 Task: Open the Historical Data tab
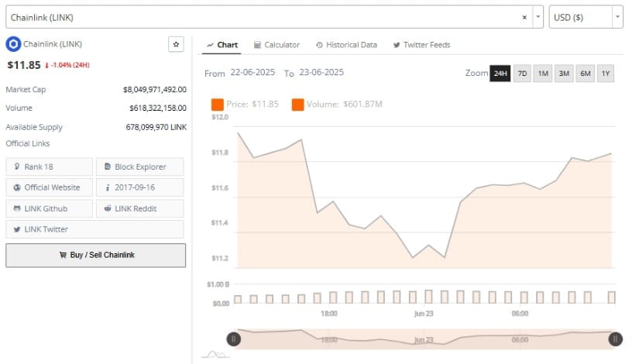tap(347, 45)
